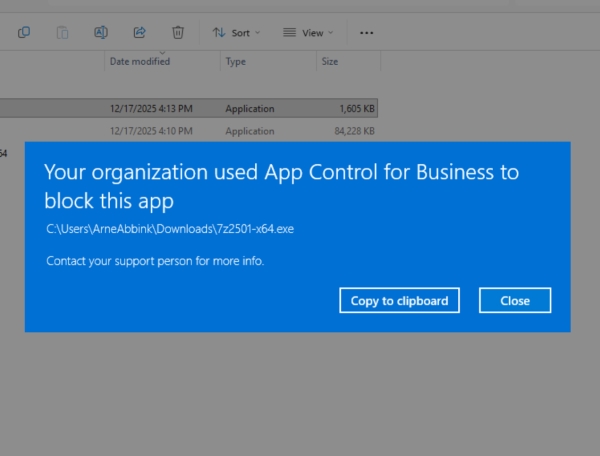Click the Paste clipboard icon
The height and width of the screenshot is (456, 600).
(62, 32)
